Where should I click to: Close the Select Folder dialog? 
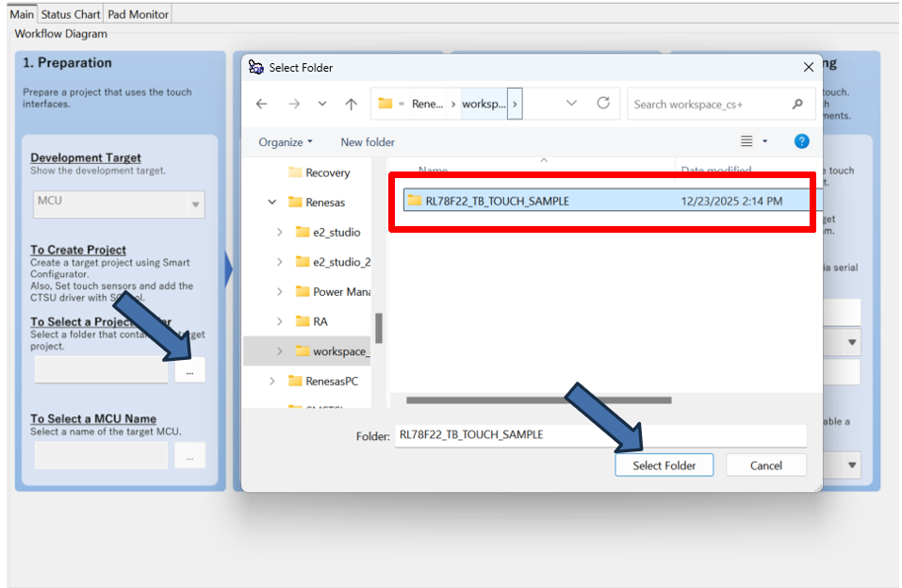pos(809,67)
